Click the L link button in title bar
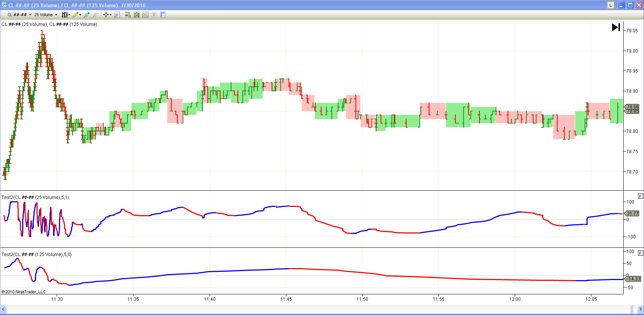644x315 pixels. pyautogui.click(x=611, y=5)
